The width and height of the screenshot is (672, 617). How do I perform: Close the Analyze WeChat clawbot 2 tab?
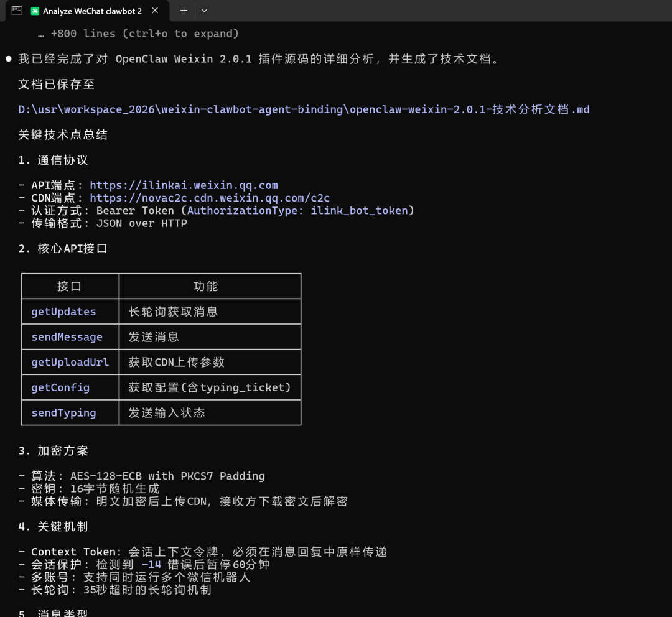155,11
